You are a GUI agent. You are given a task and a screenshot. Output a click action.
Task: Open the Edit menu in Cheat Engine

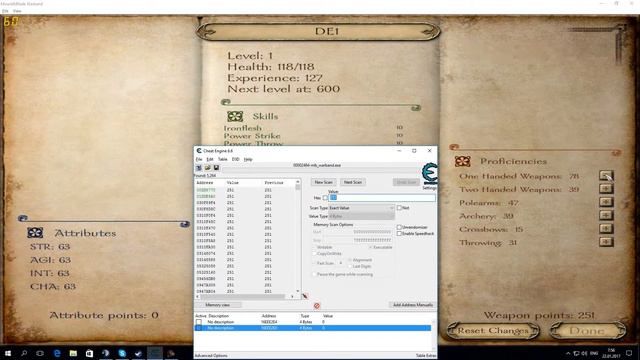click(x=210, y=159)
